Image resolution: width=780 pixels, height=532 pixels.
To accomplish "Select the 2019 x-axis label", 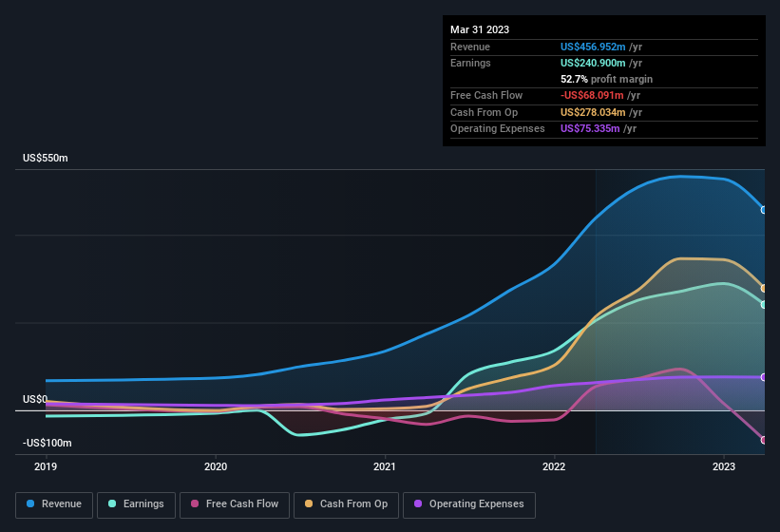I will 46,466.
